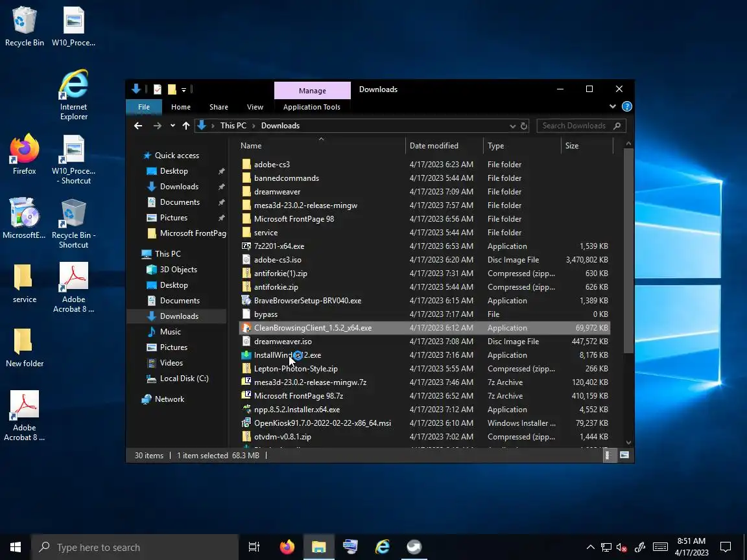Expand the ribbon with the chevron

tap(613, 107)
